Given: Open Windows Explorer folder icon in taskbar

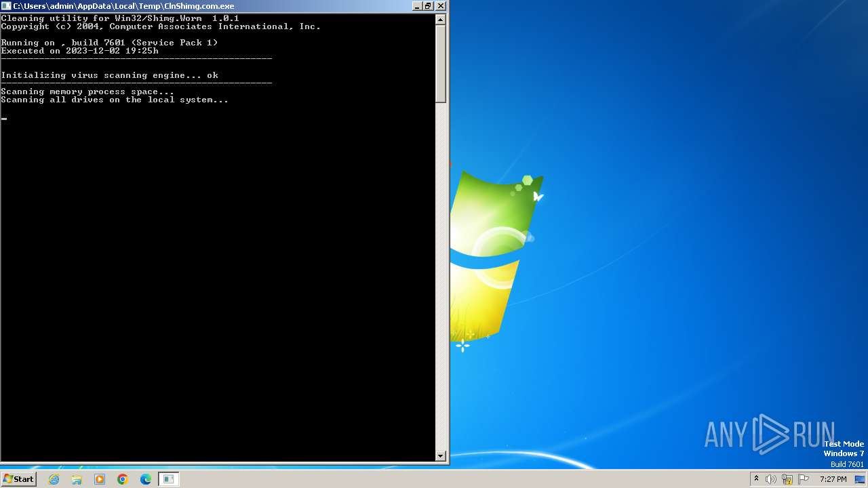Looking at the screenshot, I should 77,479.
